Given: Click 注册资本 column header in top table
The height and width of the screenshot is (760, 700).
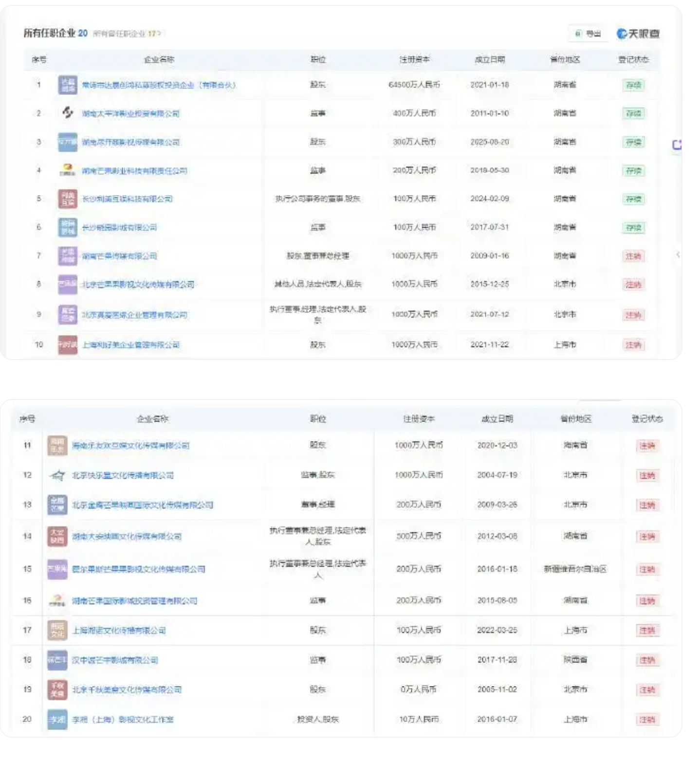Looking at the screenshot, I should pyautogui.click(x=414, y=59).
